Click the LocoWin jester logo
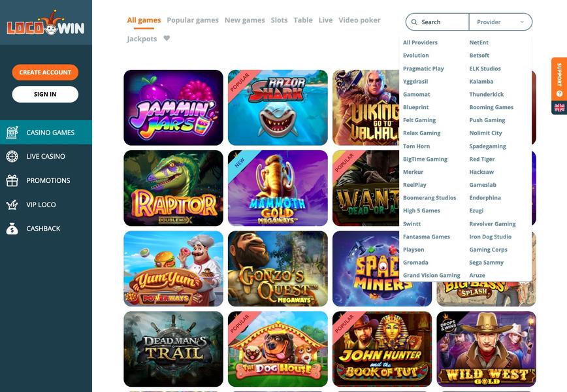This screenshot has width=567, height=392. [46, 24]
